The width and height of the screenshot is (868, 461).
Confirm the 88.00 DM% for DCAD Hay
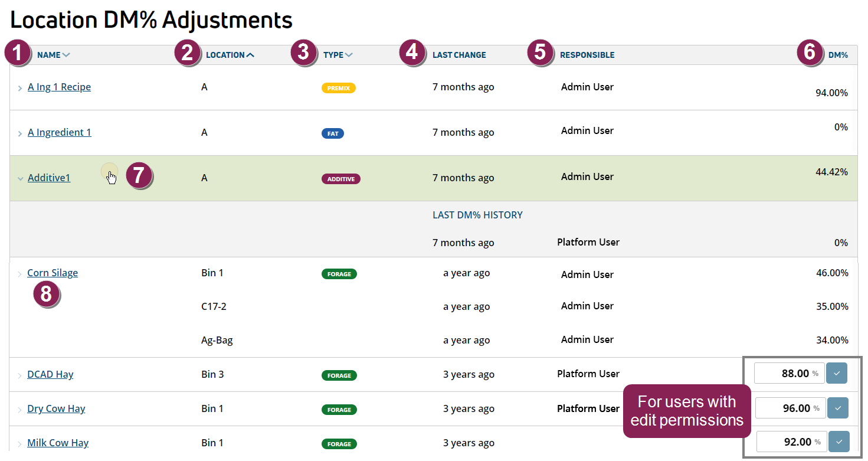[x=836, y=374]
